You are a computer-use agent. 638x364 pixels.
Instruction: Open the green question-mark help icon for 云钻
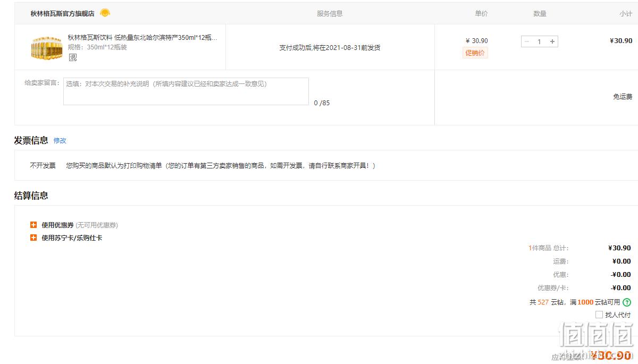click(627, 302)
